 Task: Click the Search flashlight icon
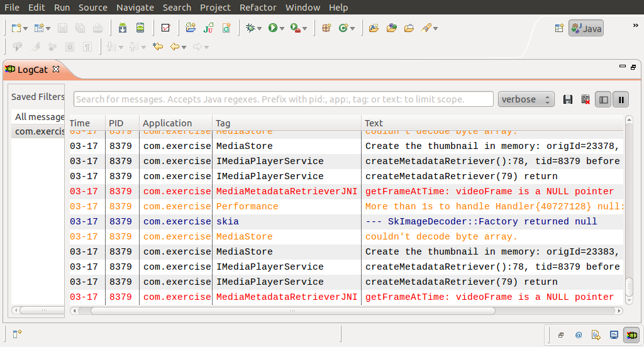click(427, 28)
